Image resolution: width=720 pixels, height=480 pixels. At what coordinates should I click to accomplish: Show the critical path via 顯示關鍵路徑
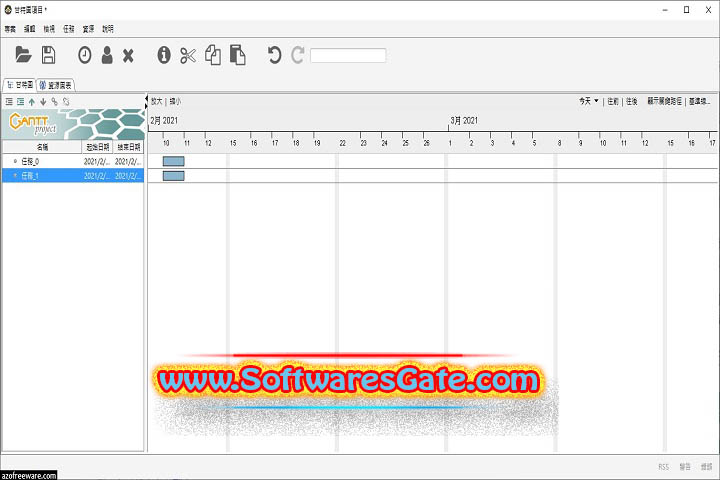click(x=664, y=101)
